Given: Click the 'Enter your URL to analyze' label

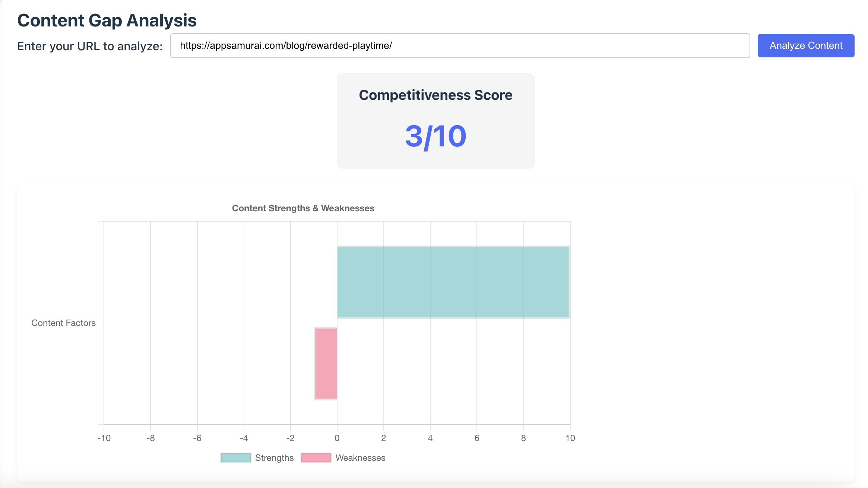Looking at the screenshot, I should click(90, 46).
